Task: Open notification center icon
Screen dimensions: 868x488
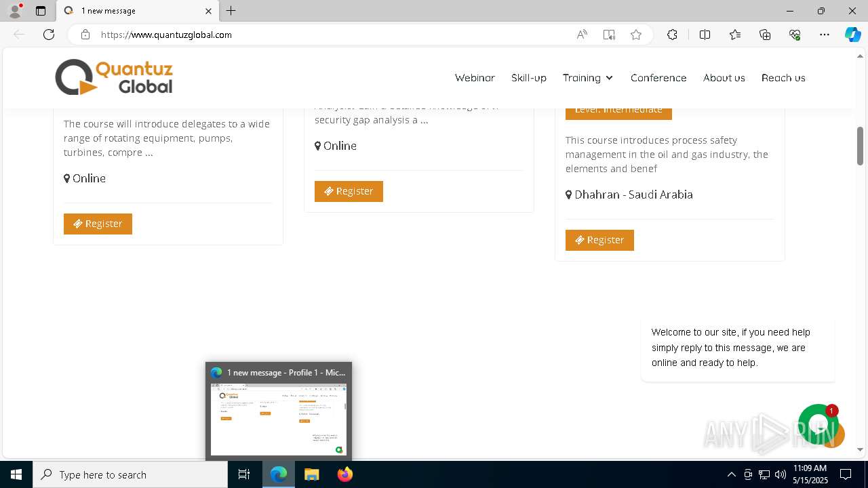Action: point(846,474)
